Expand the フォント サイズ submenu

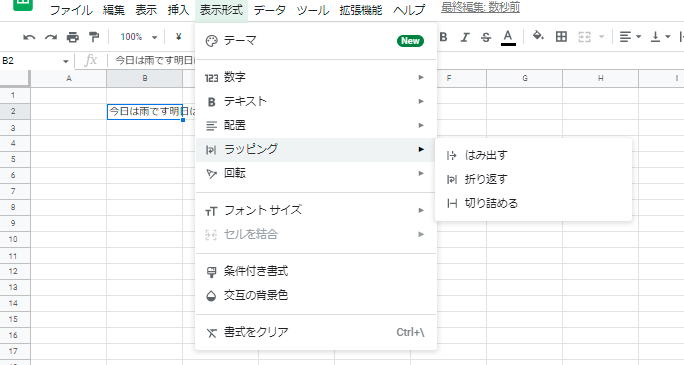pyautogui.click(x=316, y=210)
